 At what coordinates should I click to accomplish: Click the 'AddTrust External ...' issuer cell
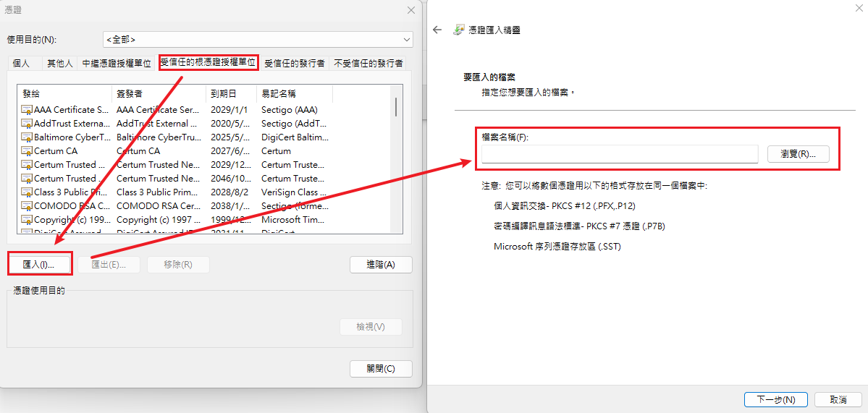(x=156, y=123)
